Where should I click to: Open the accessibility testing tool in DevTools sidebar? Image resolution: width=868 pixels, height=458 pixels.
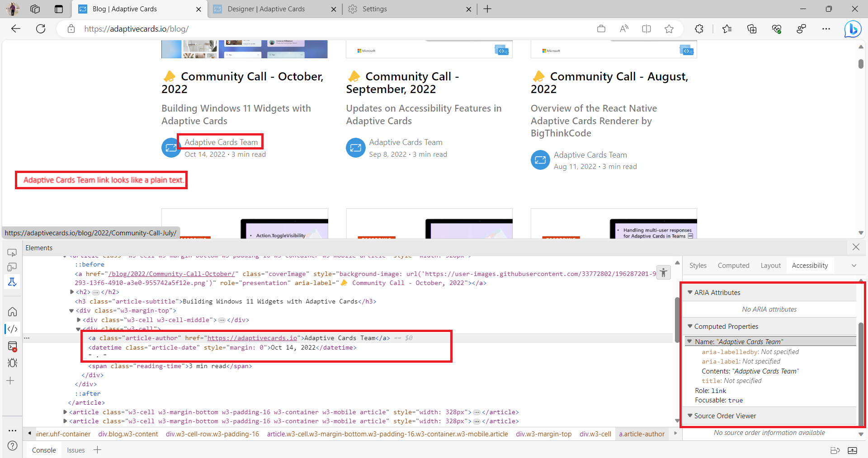pyautogui.click(x=12, y=282)
